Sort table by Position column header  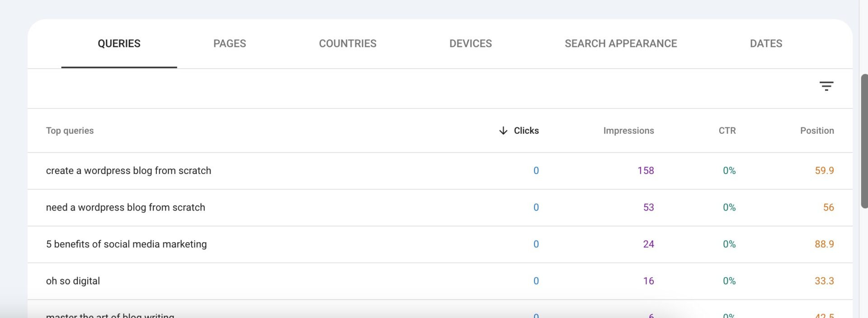[816, 131]
